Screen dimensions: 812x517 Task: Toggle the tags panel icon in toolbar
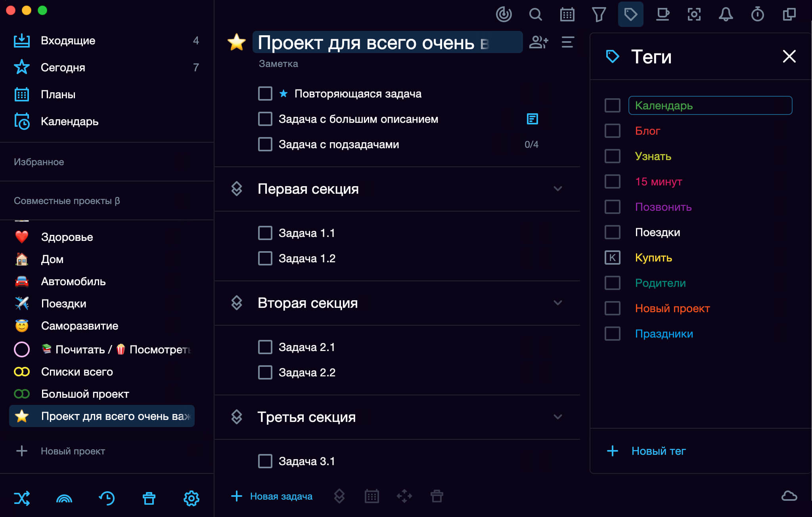click(x=630, y=14)
